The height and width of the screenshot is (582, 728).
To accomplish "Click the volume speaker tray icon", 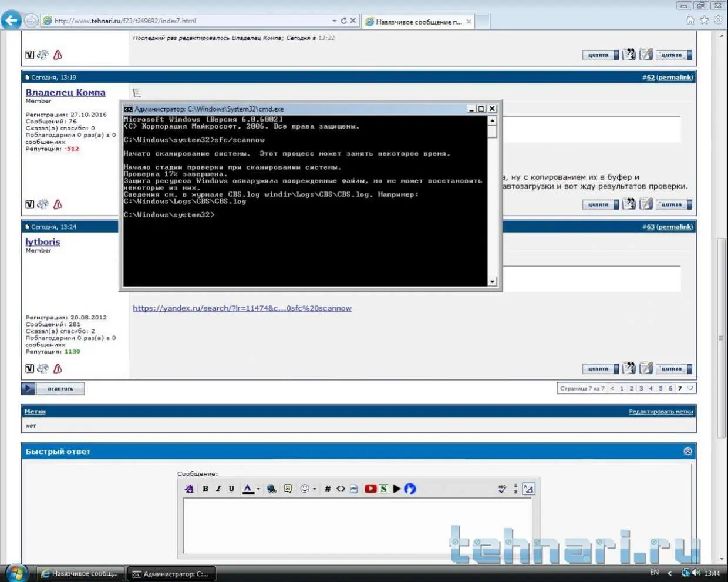I will click(697, 573).
